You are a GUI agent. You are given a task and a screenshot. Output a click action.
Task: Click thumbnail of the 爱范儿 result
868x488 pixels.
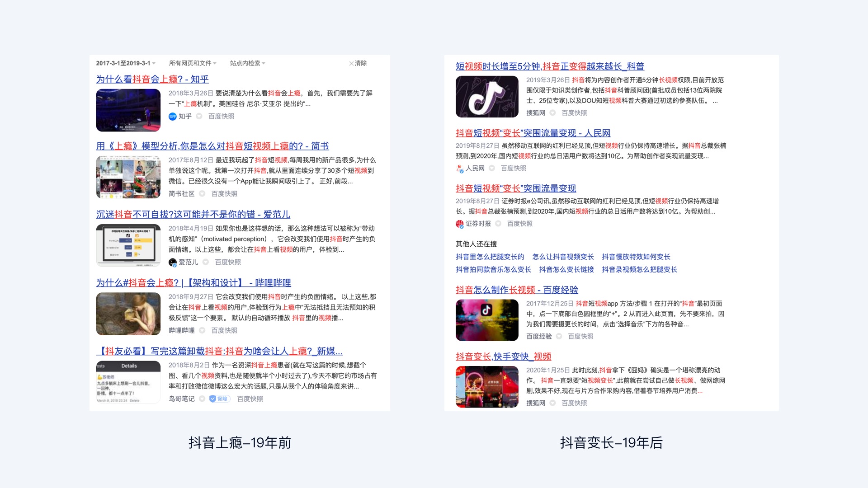[x=128, y=245]
